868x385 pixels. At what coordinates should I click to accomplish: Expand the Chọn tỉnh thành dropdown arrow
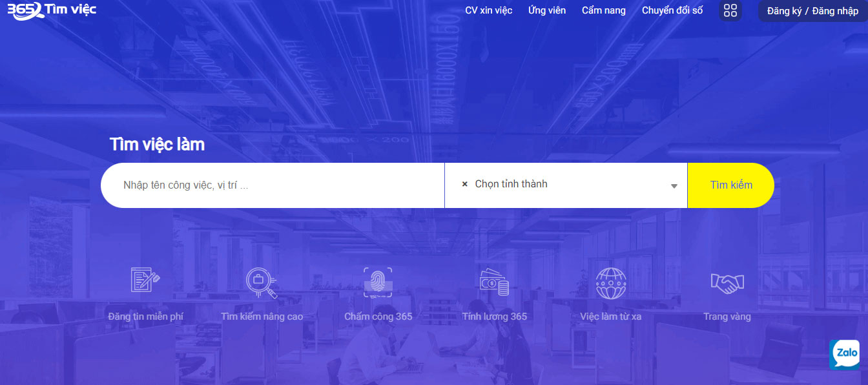674,186
